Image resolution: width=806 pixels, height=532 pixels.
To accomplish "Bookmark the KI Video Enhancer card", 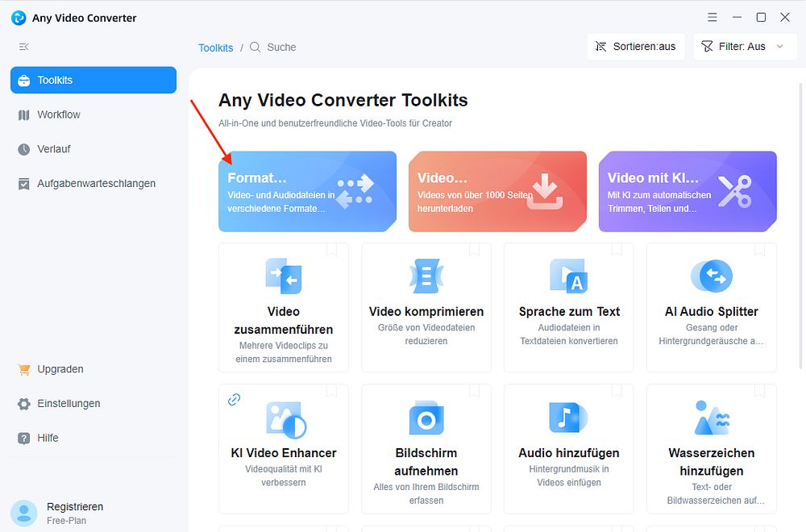I will click(x=331, y=391).
